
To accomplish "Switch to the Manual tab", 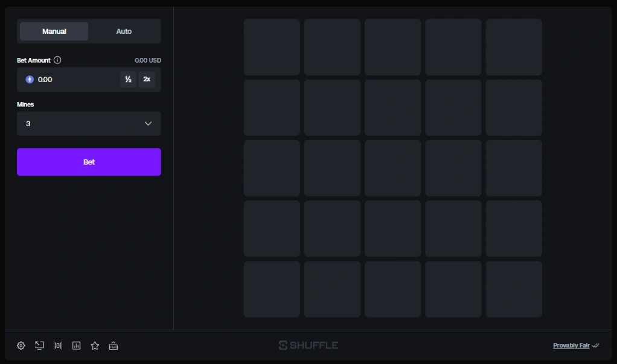I will tap(54, 31).
